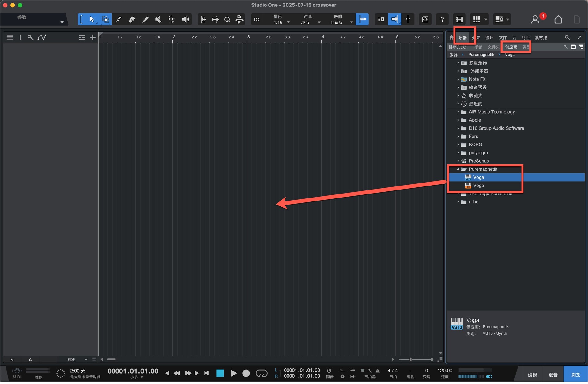Select the Bend tool
588x384 pixels.
pos(171,20)
